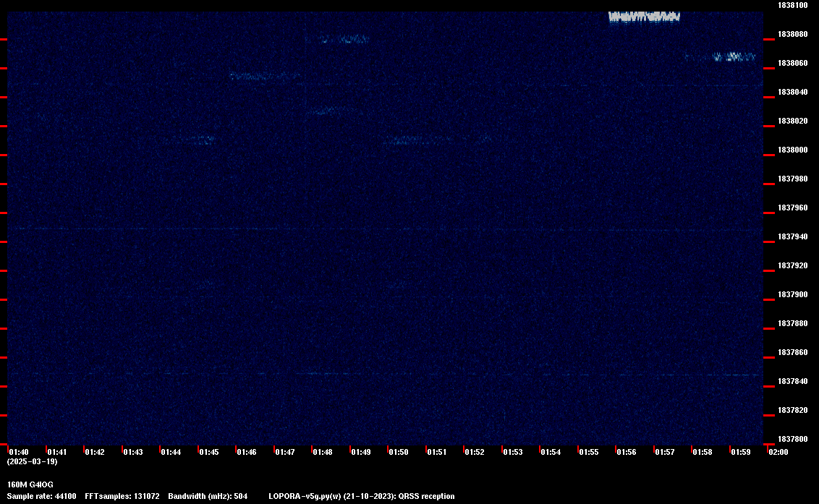Click the 1837800 frequency label
The height and width of the screenshot is (504, 819).
792,439
